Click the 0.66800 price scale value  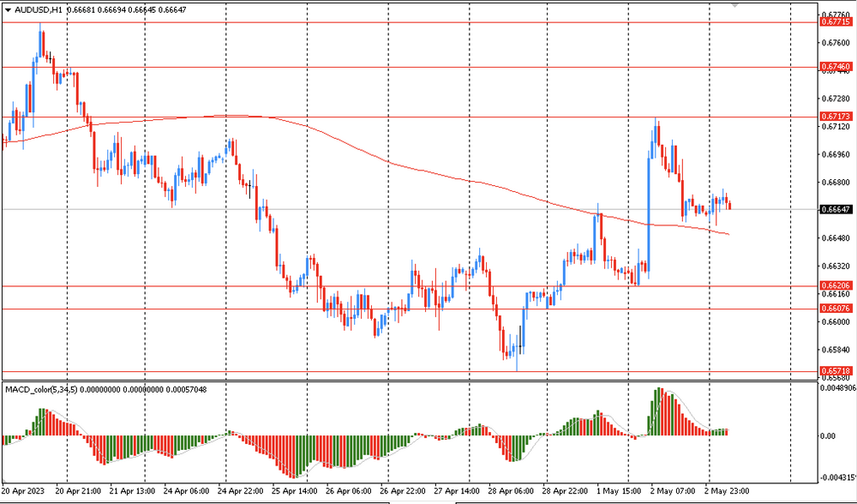tap(834, 183)
